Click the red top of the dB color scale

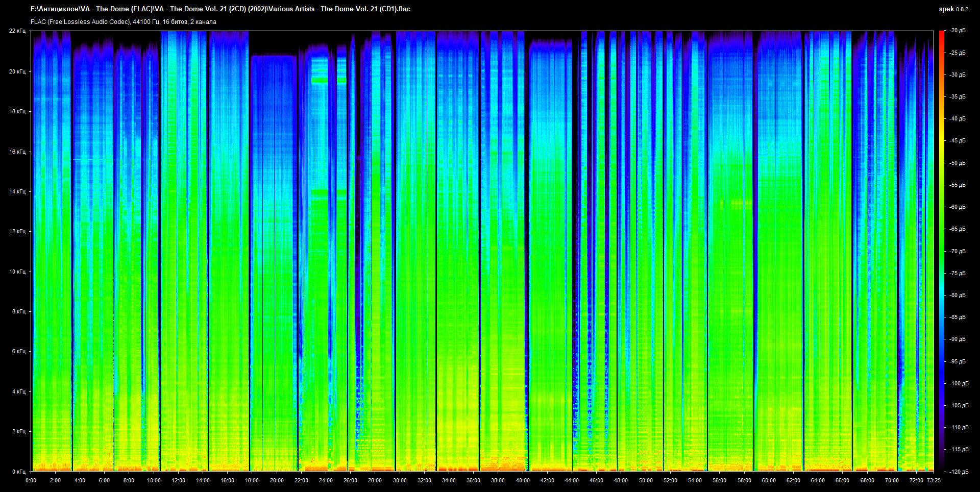[941, 34]
